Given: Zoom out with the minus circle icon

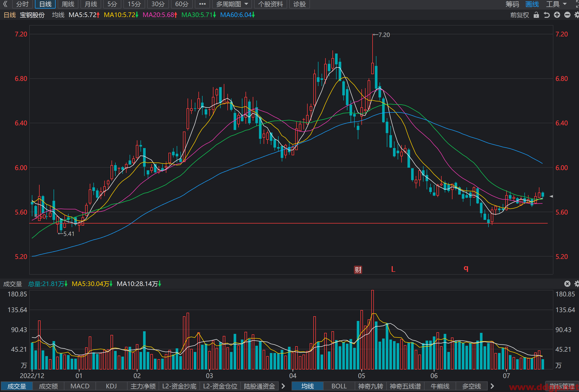Looking at the screenshot, I should click(x=567, y=15).
